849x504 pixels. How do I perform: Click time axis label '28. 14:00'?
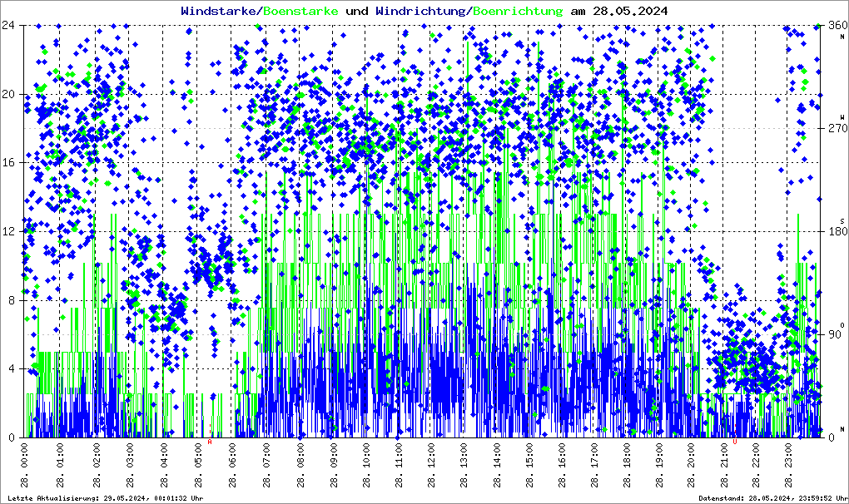497,465
